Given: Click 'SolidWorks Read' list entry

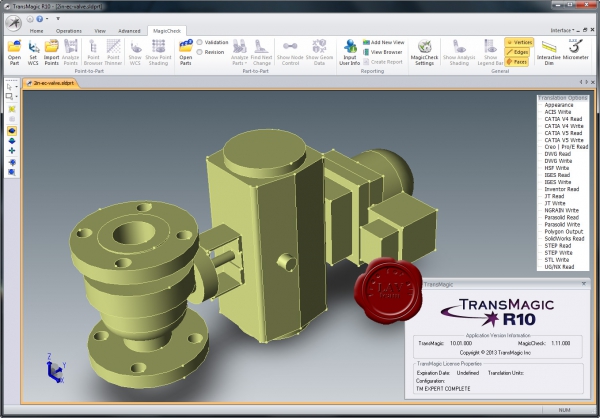Looking at the screenshot, I should pyautogui.click(x=564, y=238).
